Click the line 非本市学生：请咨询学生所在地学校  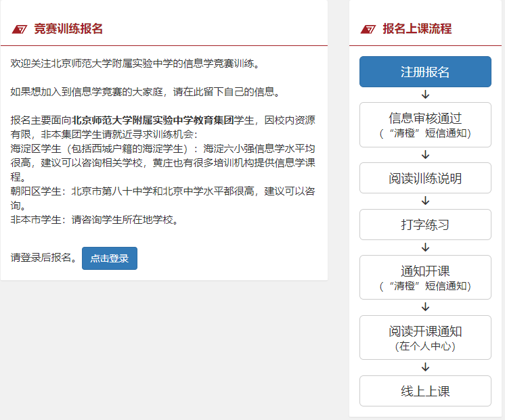(x=94, y=220)
